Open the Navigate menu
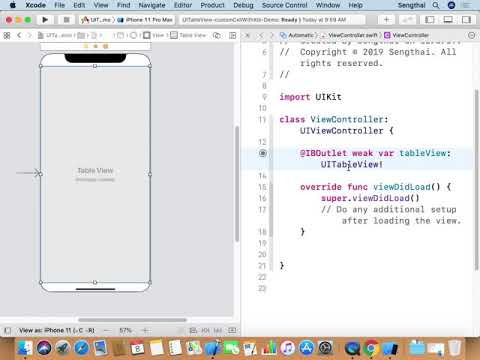Screen dimensions: 480x360 152,5
